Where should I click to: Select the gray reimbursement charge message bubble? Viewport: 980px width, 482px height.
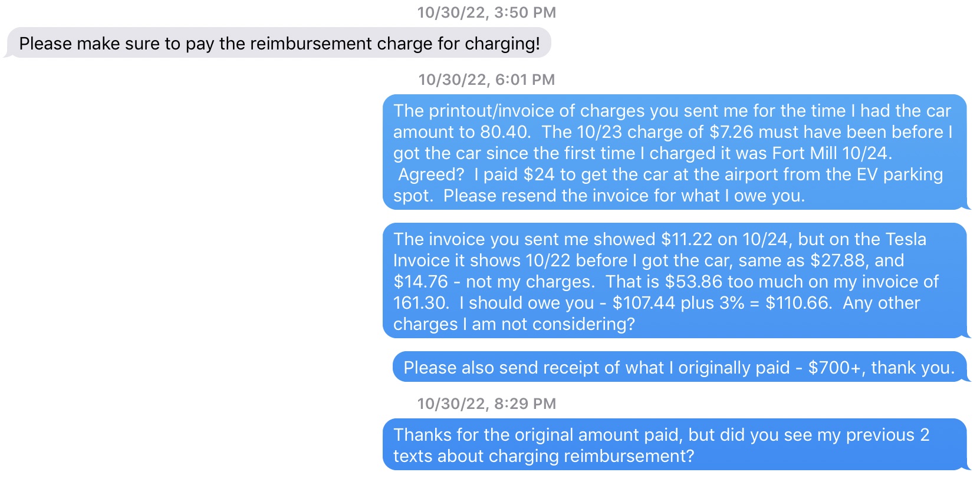tap(278, 43)
